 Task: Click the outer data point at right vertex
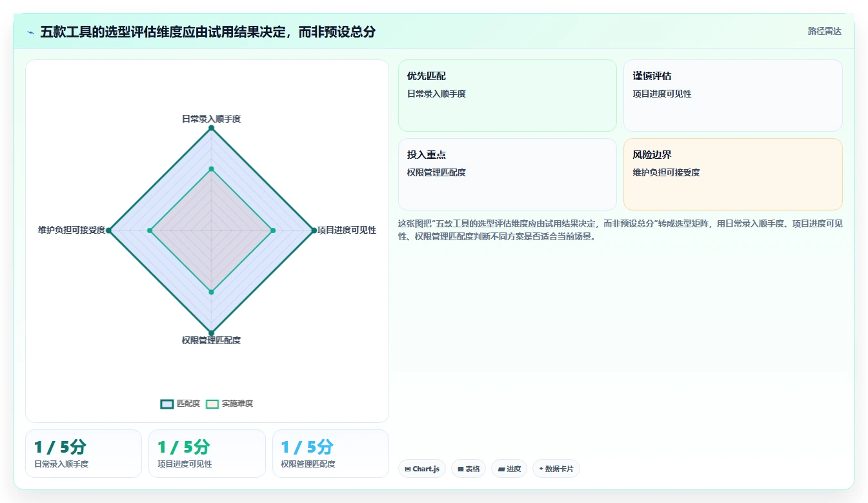pos(314,231)
